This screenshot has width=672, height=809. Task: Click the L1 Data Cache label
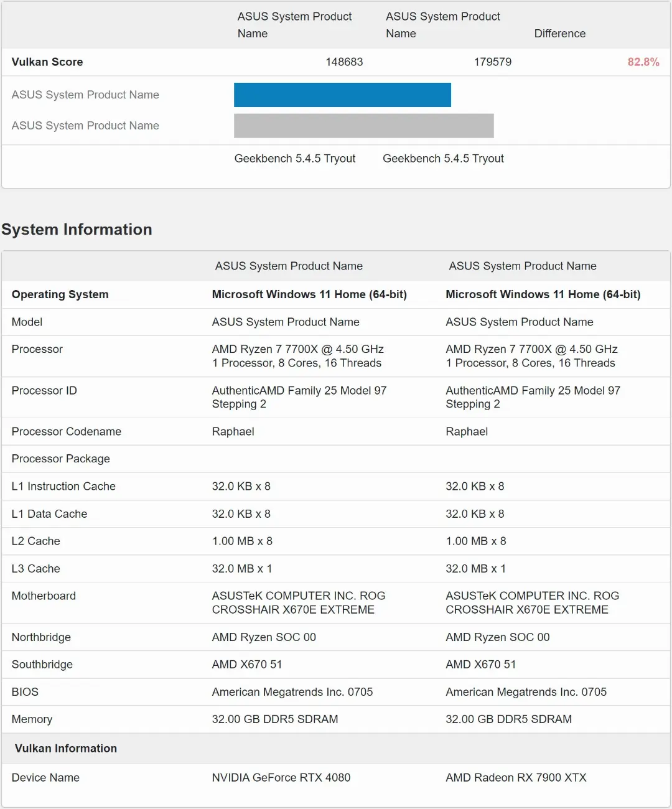click(49, 513)
